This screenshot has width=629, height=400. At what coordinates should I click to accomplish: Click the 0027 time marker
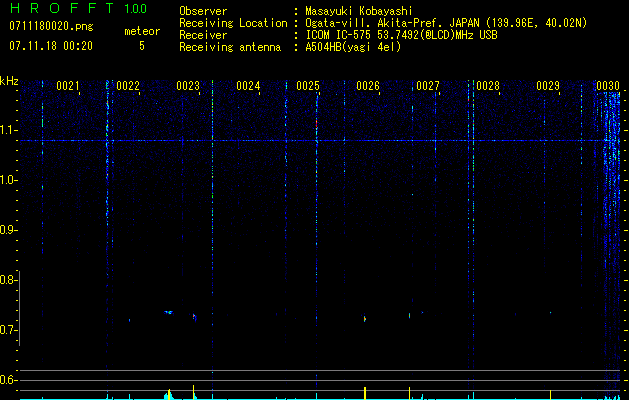(428, 86)
